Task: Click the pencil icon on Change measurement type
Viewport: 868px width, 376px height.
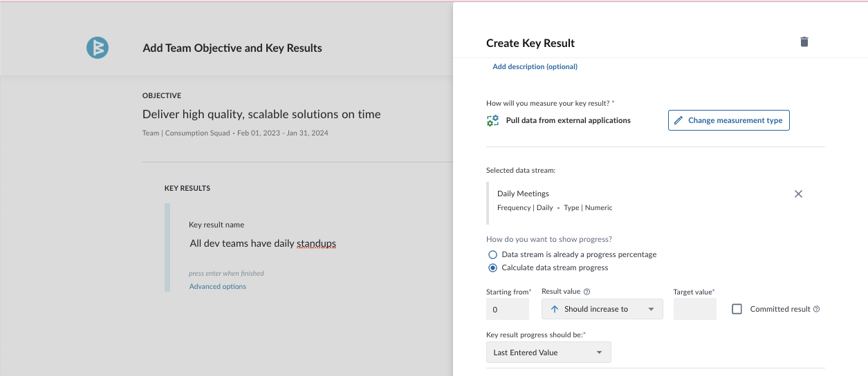Action: tap(678, 120)
